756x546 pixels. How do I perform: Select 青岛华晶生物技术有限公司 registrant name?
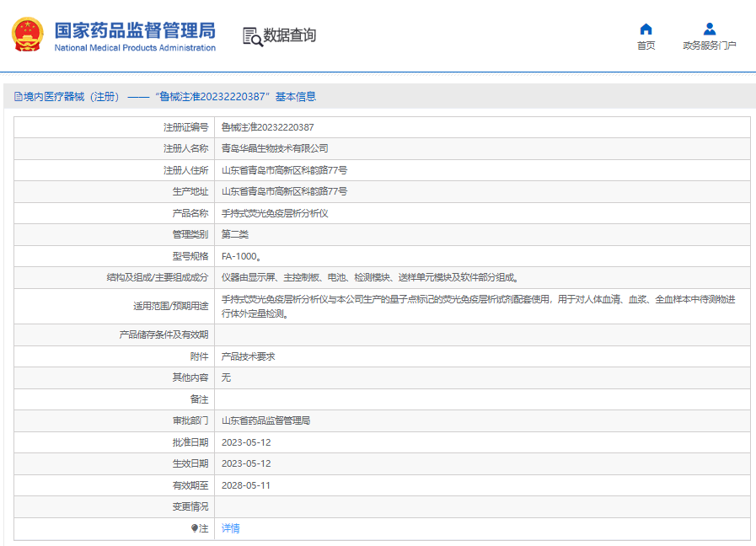click(275, 148)
